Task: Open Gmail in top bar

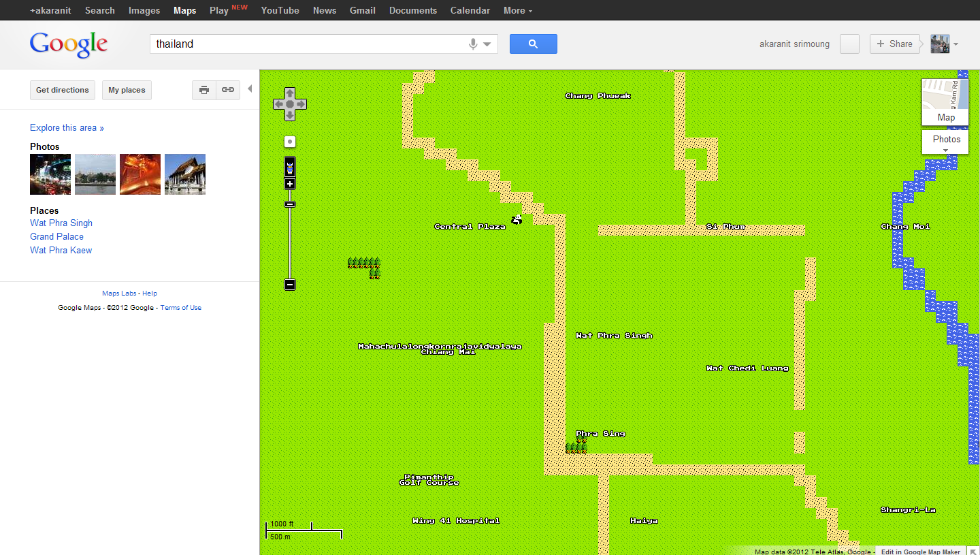Action: [x=363, y=10]
